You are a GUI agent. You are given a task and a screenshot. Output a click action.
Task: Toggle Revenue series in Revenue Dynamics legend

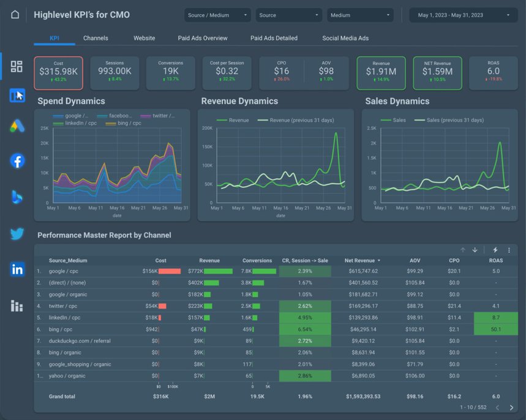coord(233,120)
